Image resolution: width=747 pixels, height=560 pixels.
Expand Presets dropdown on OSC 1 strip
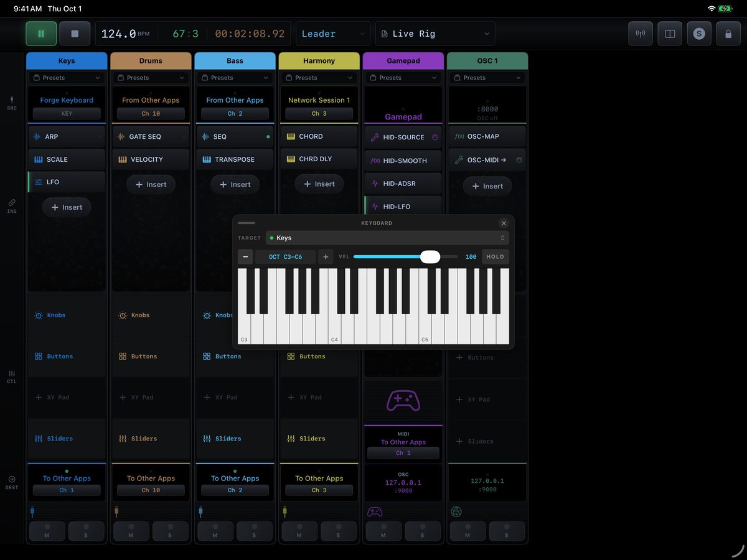487,78
